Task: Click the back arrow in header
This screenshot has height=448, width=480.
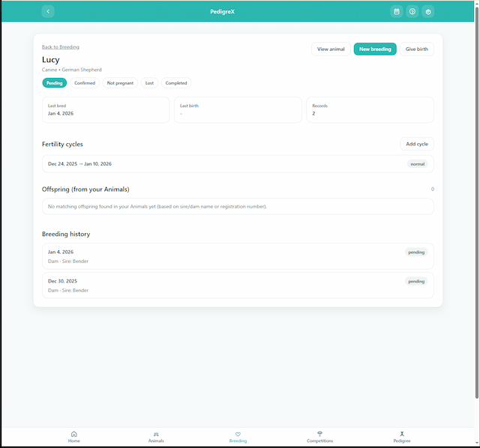Action: 48,11
